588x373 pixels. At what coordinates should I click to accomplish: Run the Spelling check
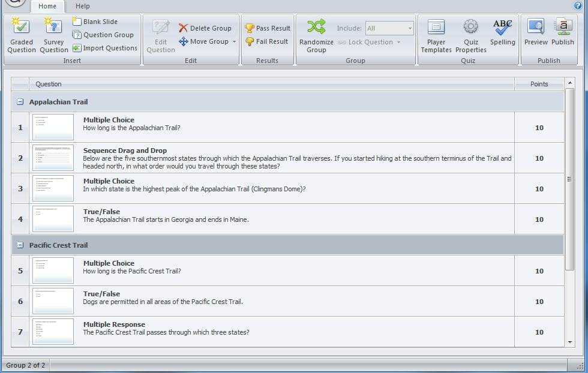(x=503, y=33)
